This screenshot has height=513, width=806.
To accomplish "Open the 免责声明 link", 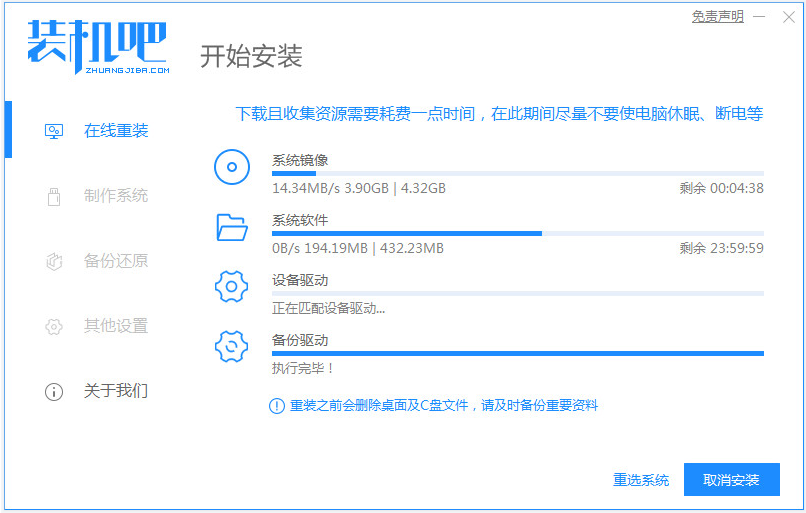I will tap(718, 17).
